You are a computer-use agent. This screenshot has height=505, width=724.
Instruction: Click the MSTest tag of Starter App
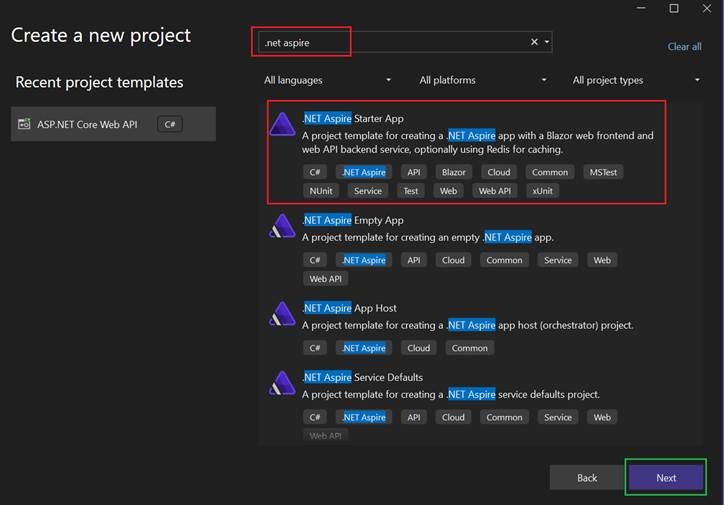[x=603, y=172]
